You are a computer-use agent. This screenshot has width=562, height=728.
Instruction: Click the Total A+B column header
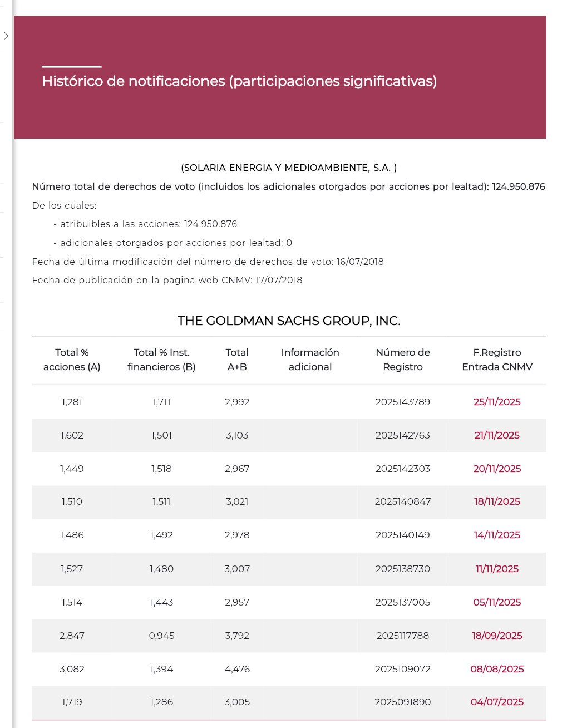(237, 360)
